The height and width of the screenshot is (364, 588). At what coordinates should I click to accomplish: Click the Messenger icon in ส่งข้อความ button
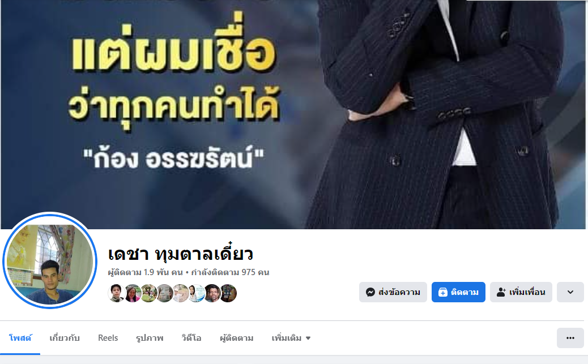[370, 292]
